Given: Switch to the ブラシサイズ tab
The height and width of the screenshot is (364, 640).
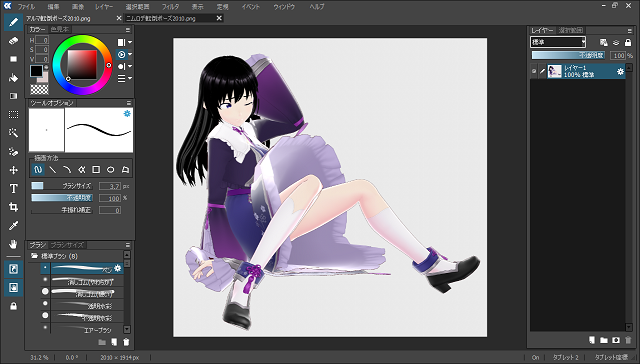Looking at the screenshot, I should 67,245.
